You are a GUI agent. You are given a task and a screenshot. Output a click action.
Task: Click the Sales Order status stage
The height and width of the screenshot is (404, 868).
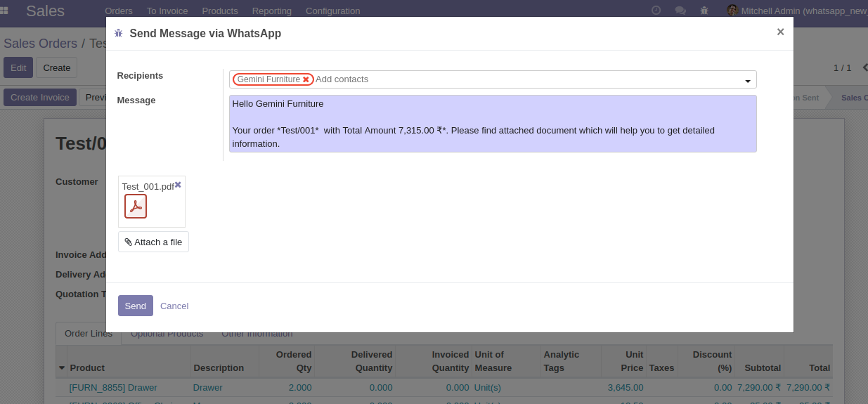850,98
